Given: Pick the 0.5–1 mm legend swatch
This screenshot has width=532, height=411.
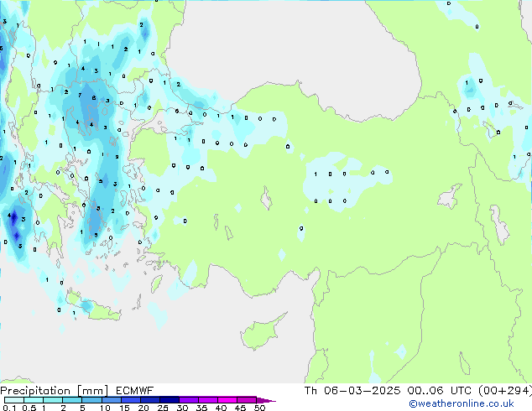Looking at the screenshot, I should tap(34, 400).
